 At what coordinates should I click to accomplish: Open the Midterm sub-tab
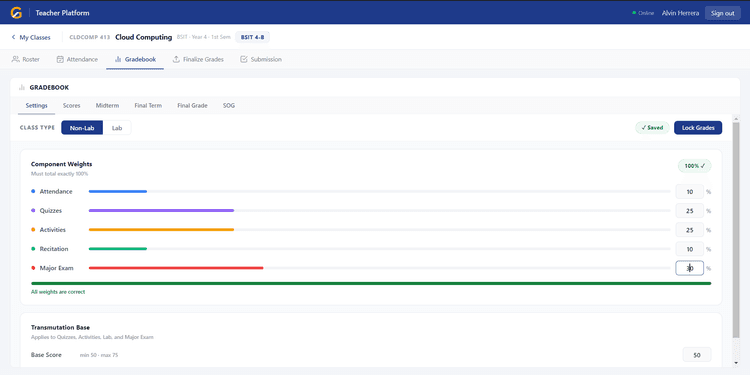(107, 106)
